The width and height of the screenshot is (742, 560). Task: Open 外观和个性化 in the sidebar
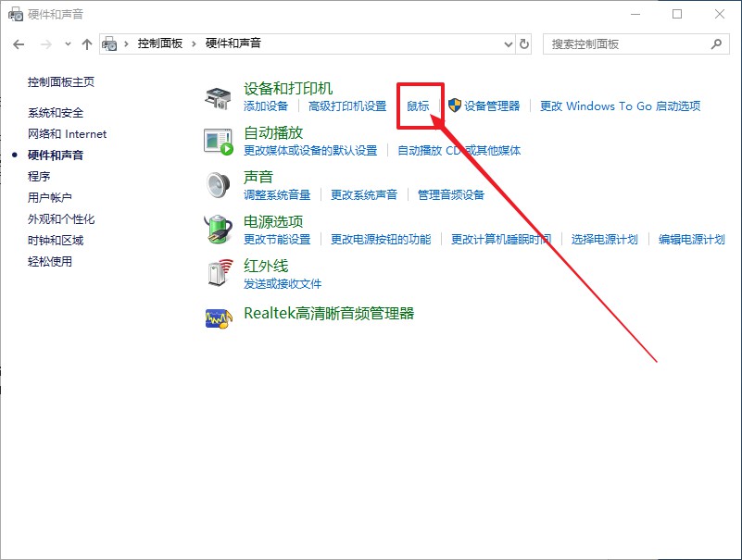point(61,219)
